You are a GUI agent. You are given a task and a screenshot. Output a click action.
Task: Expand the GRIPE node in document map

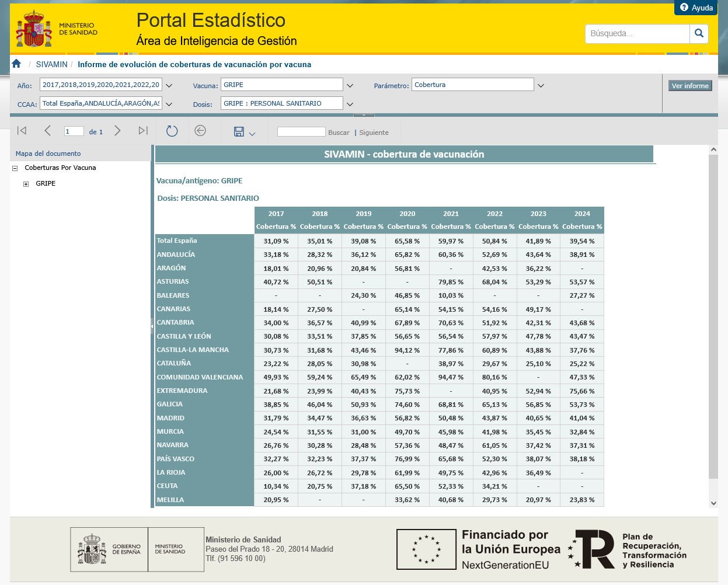(26, 184)
